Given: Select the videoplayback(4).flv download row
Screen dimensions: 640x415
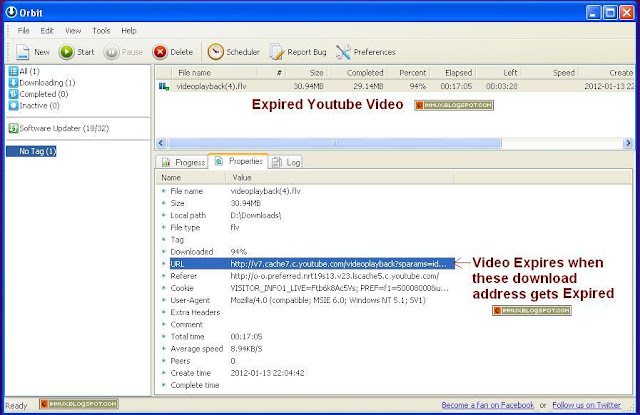Looking at the screenshot, I should tap(394, 87).
